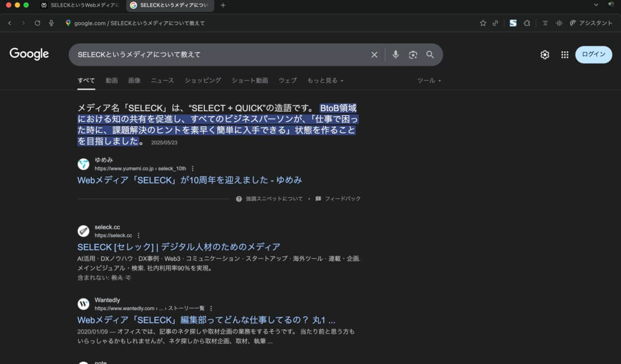Click the https://seleck.cc URL text

(x=113, y=235)
